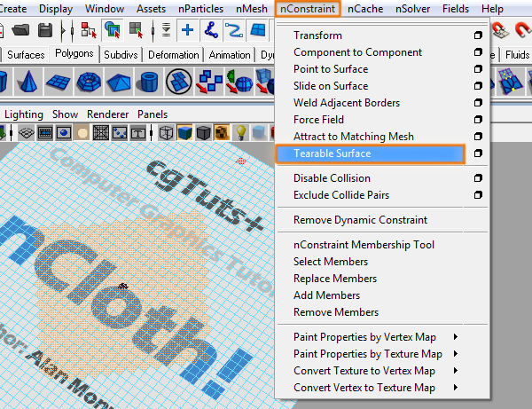Select Exclude Collide Pairs
The height and width of the screenshot is (409, 532).
[341, 195]
